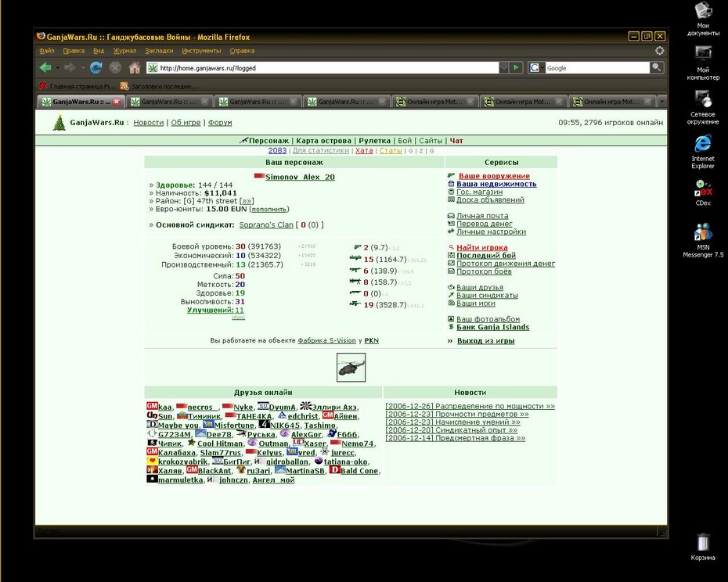Viewport: 728px width, 582px height.
Task: Open the Корзина recycle bin icon
Action: point(702,548)
